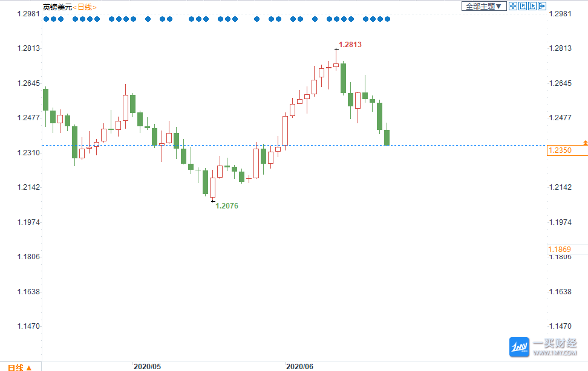This screenshot has width=588, height=371.
Task: Click the candlestick marked with the 1.2076 low
Action: pyautogui.click(x=212, y=187)
